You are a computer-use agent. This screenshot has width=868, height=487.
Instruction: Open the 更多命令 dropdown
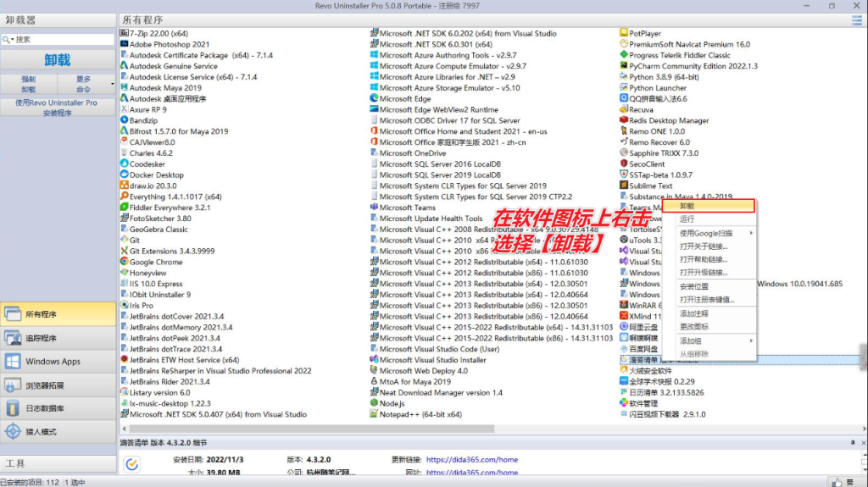[87, 84]
